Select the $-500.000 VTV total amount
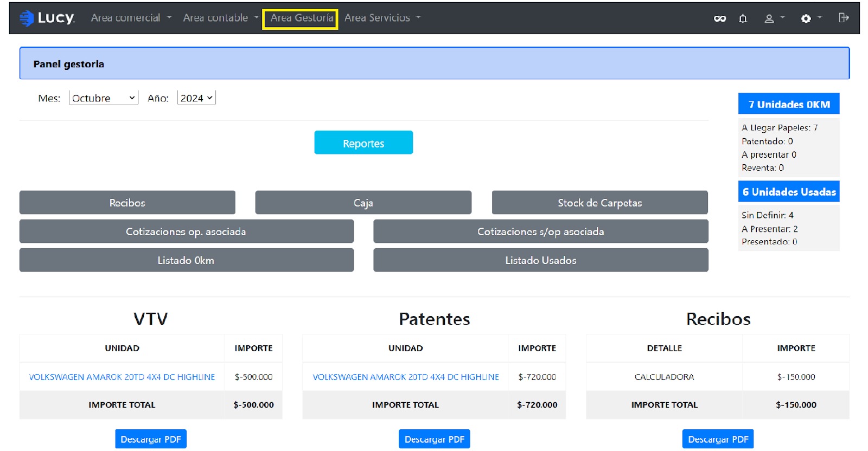 click(253, 405)
